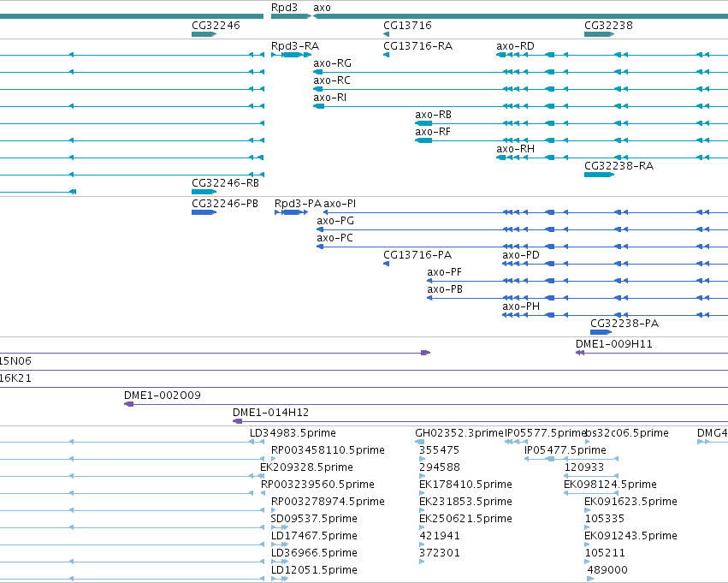
Task: Click the axo-PD protein label
Action: coord(521,255)
